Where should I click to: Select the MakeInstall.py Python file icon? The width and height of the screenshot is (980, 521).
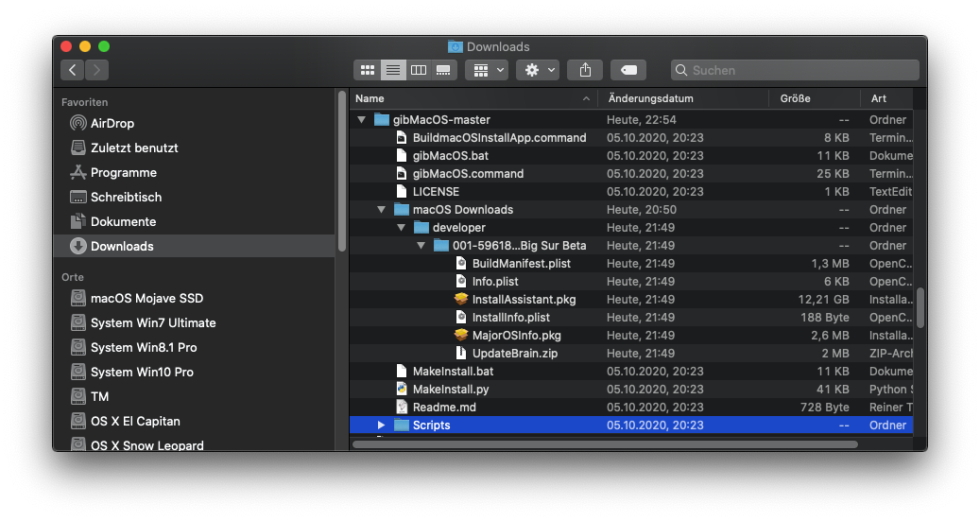[402, 390]
